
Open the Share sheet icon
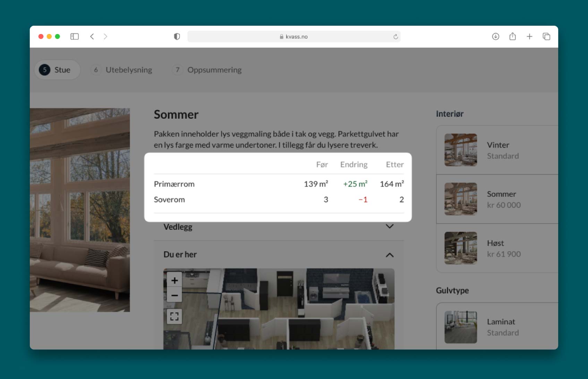click(512, 36)
